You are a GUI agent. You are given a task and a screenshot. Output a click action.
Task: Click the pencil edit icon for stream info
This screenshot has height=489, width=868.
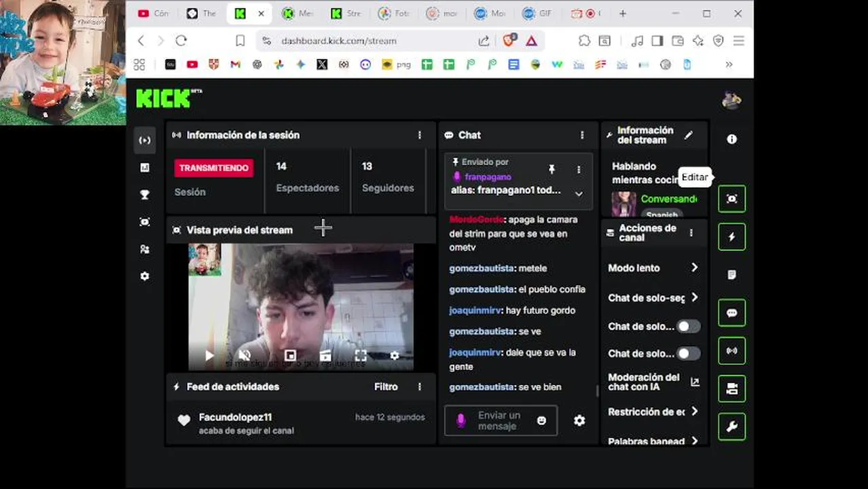688,135
